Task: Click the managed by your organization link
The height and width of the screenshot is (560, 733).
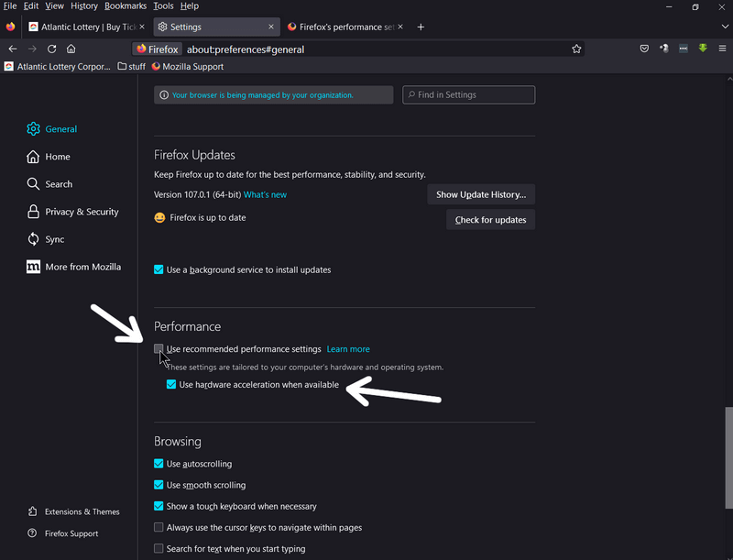Action: click(x=263, y=95)
